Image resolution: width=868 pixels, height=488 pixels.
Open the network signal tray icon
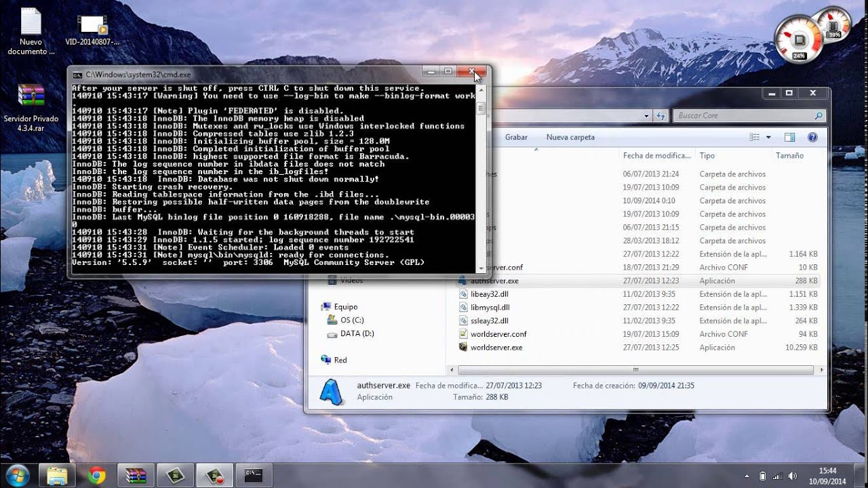click(x=777, y=476)
